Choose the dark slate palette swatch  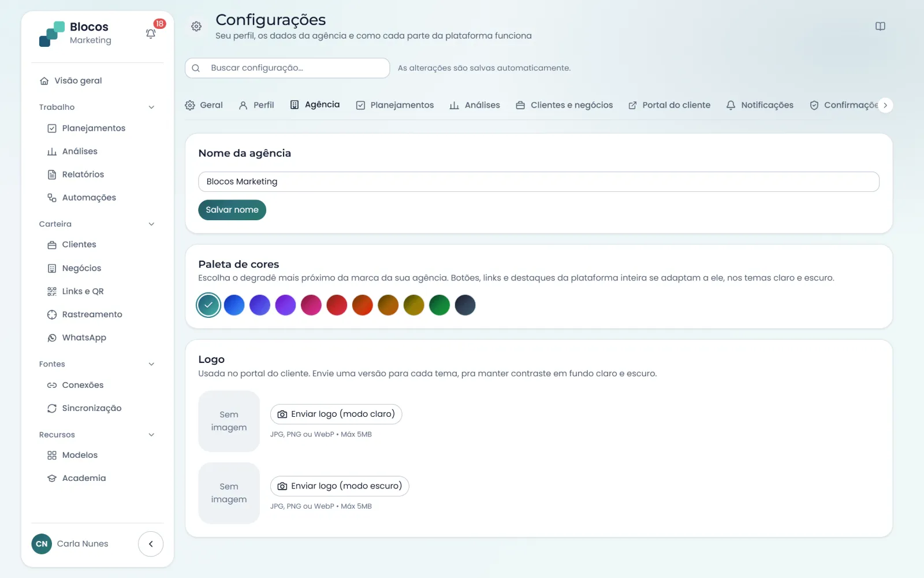pyautogui.click(x=465, y=305)
